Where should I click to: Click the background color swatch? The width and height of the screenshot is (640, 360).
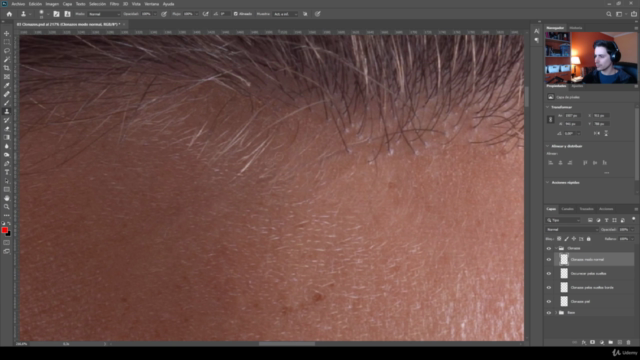[9, 234]
